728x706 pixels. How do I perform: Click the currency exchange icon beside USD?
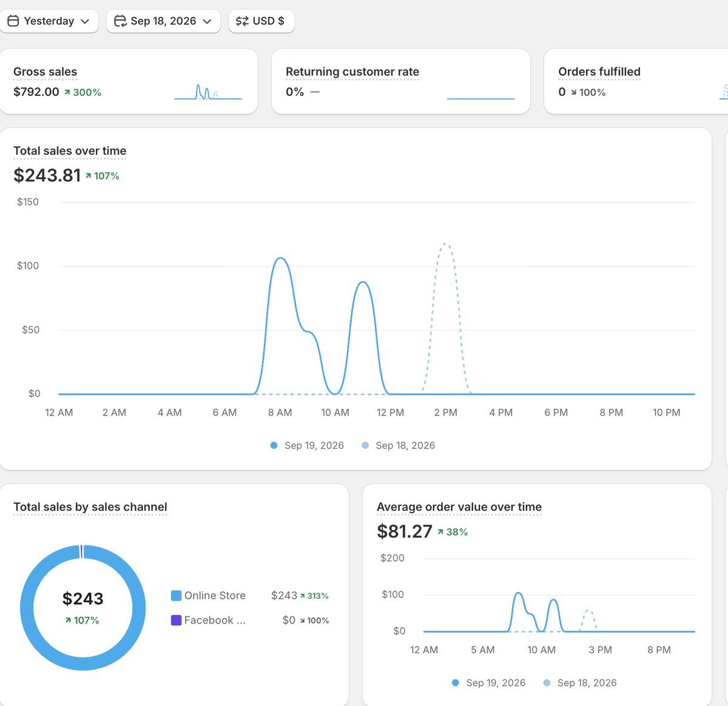click(x=242, y=21)
